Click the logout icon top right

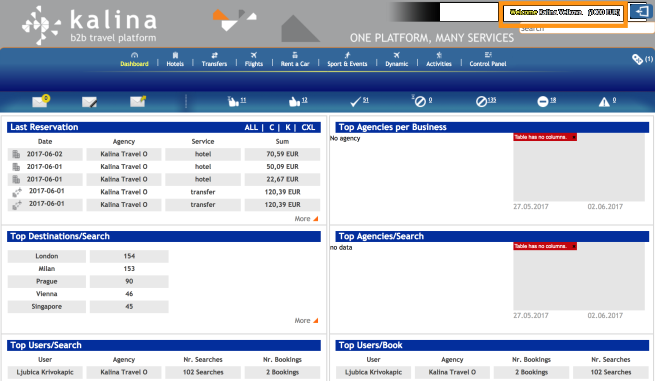[640, 12]
